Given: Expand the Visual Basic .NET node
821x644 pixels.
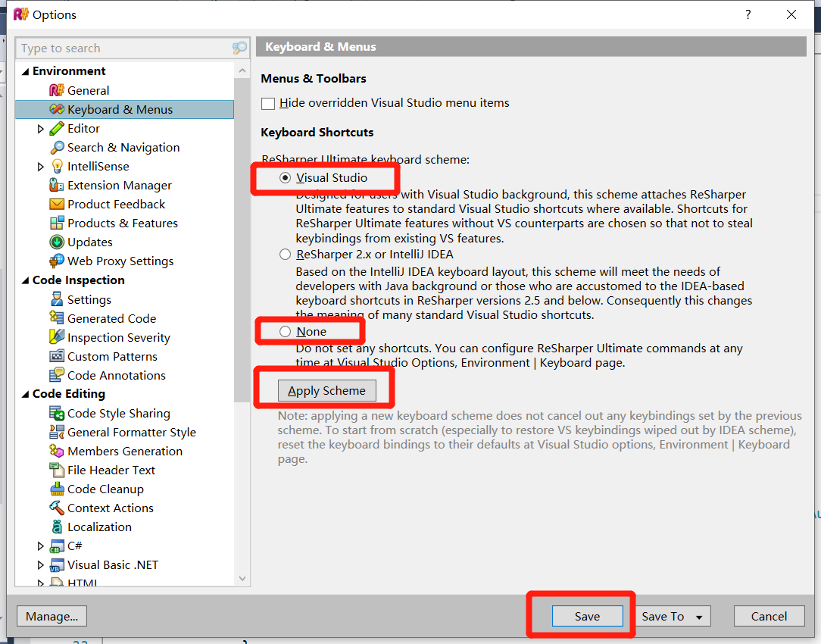Looking at the screenshot, I should coord(40,565).
